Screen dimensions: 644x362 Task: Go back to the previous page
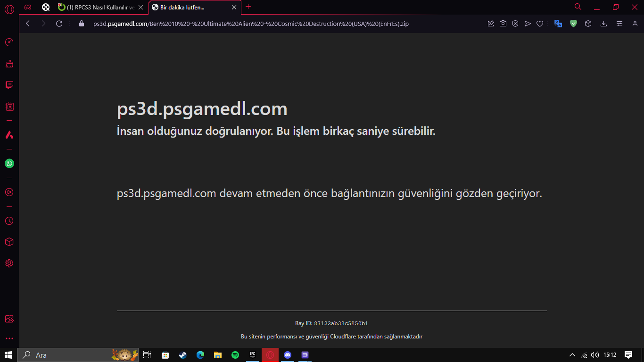(28, 24)
